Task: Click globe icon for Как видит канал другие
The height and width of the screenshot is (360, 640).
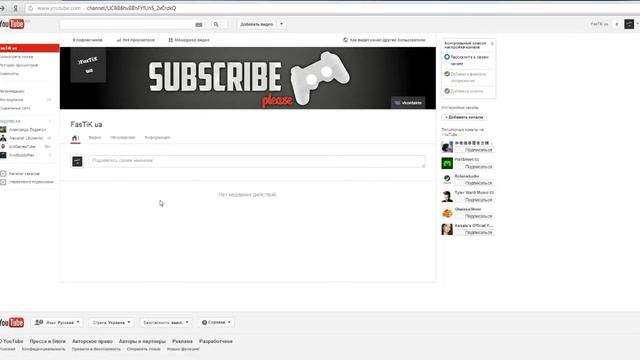Action: point(345,40)
